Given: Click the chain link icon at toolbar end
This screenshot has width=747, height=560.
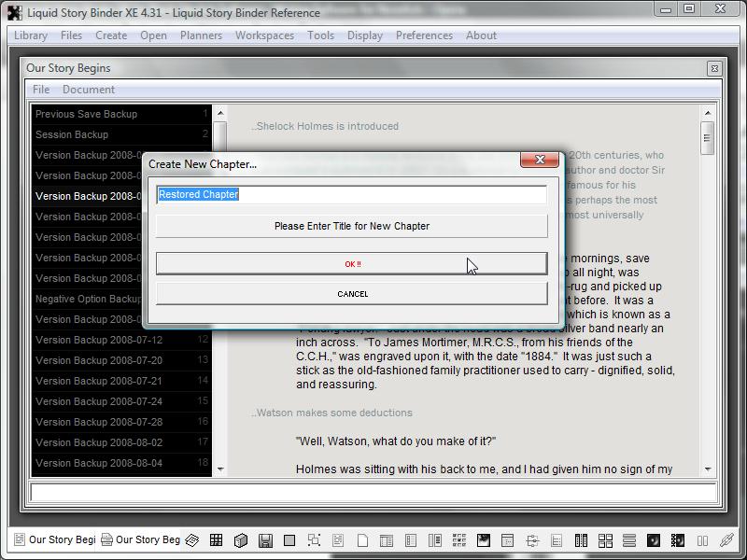Looking at the screenshot, I should 726,540.
